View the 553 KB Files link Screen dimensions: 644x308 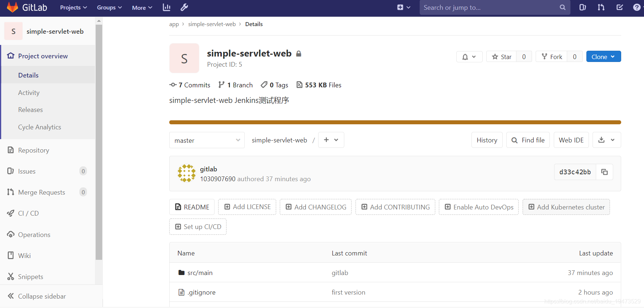[319, 85]
